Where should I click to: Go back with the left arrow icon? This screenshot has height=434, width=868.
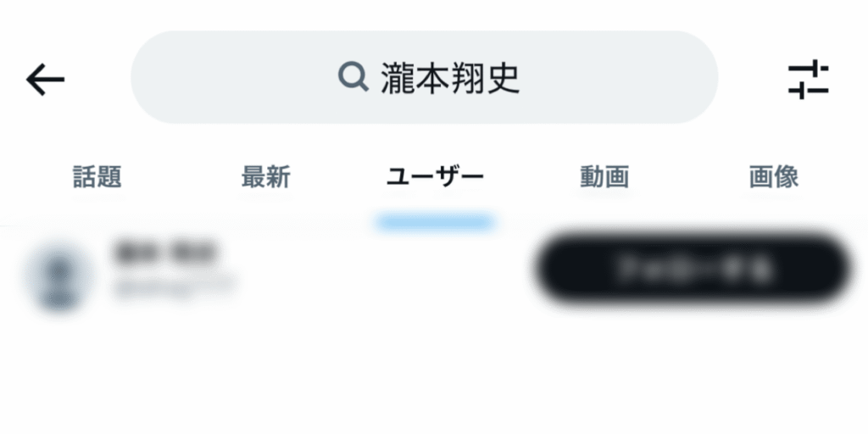click(46, 80)
